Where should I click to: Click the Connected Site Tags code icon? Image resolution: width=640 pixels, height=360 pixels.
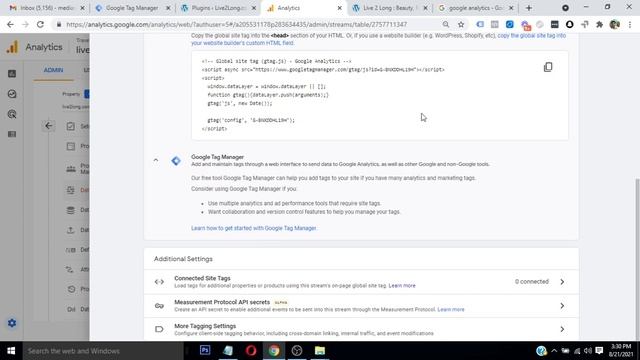159,282
